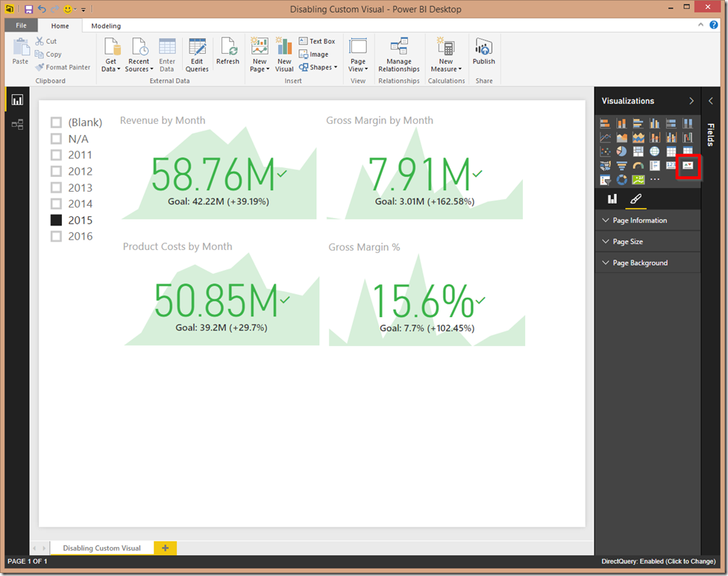Open the Report view from left sidebar
Screen dimensions: 728x576
(17, 100)
